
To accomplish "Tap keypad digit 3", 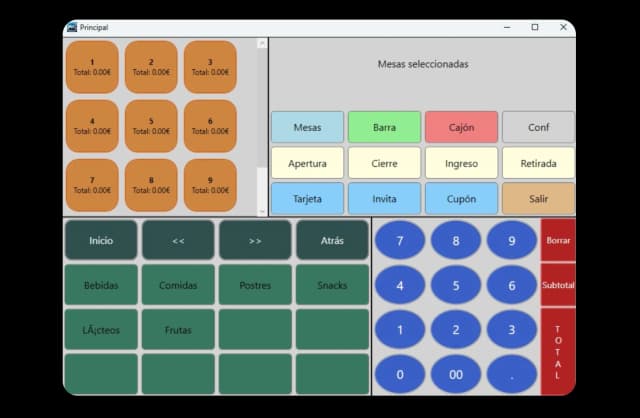I will coord(511,329).
